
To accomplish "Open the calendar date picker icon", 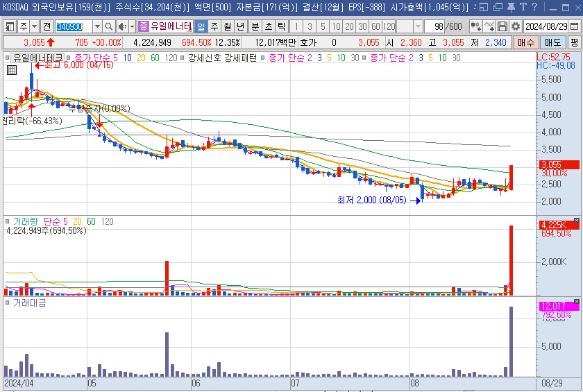I will 575,26.
